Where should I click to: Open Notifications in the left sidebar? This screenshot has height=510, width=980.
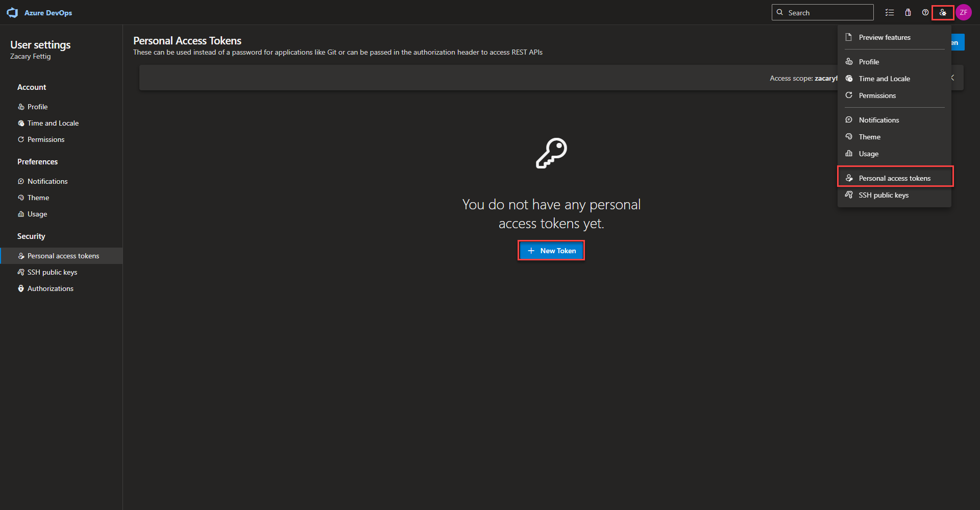click(47, 181)
